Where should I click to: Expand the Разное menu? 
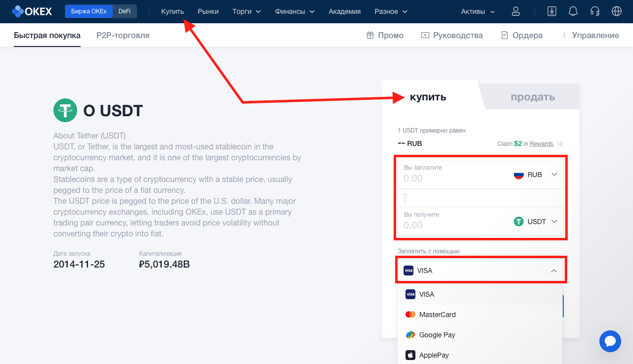pos(391,11)
